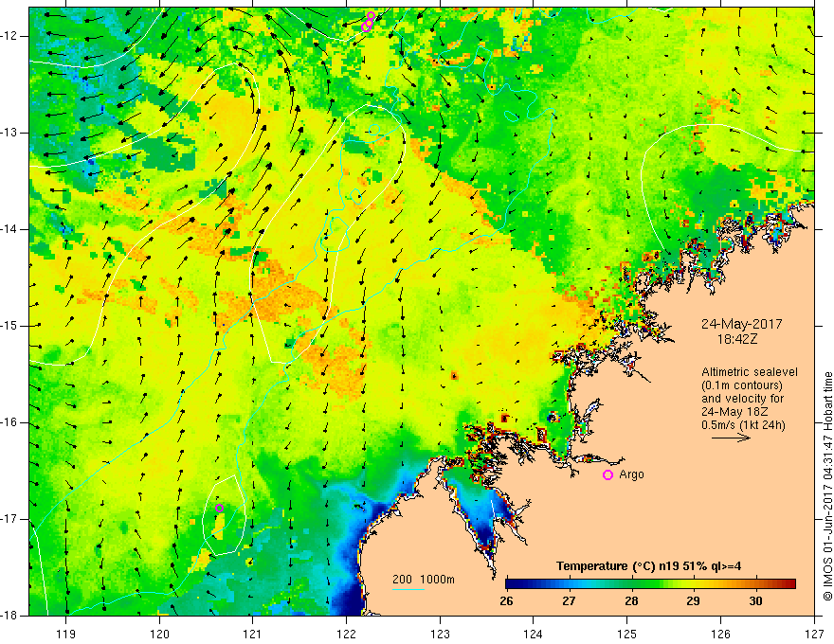Click the '200 1000m' bathymetry label
Image resolution: width=834 pixels, height=644 pixels.
[x=424, y=580]
